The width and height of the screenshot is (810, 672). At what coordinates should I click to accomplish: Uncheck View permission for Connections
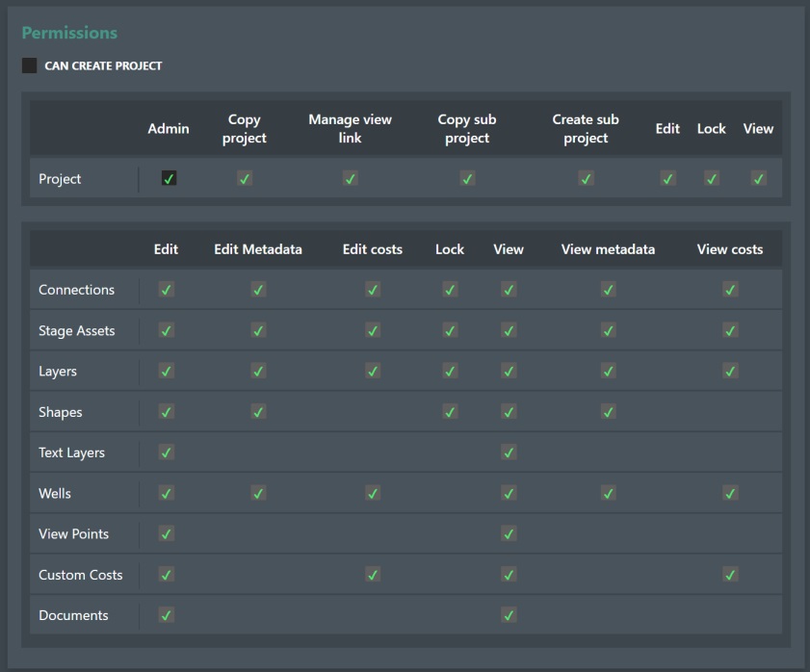pyautogui.click(x=509, y=290)
